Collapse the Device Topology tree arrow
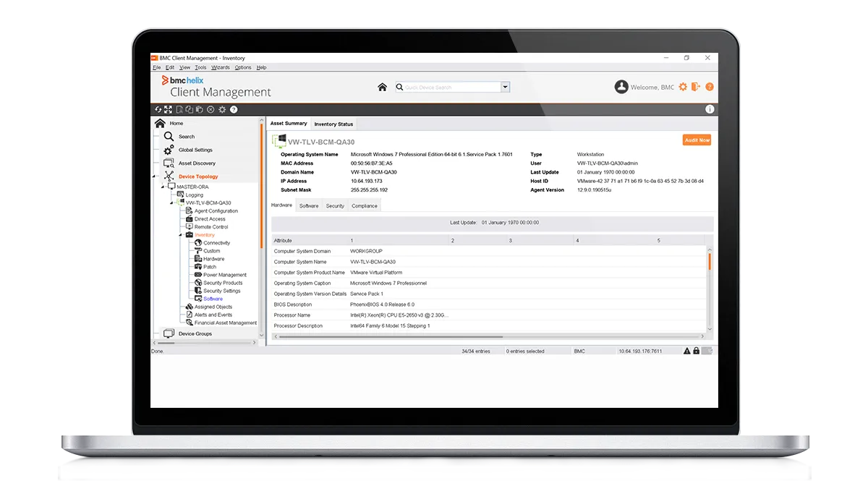The height and width of the screenshot is (499, 868). (x=153, y=176)
